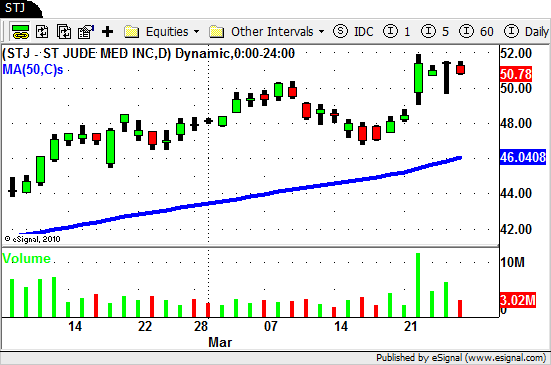Screen dimensions: 551x365
Task: Open the Other Intervals folder icon
Action: coord(216,32)
